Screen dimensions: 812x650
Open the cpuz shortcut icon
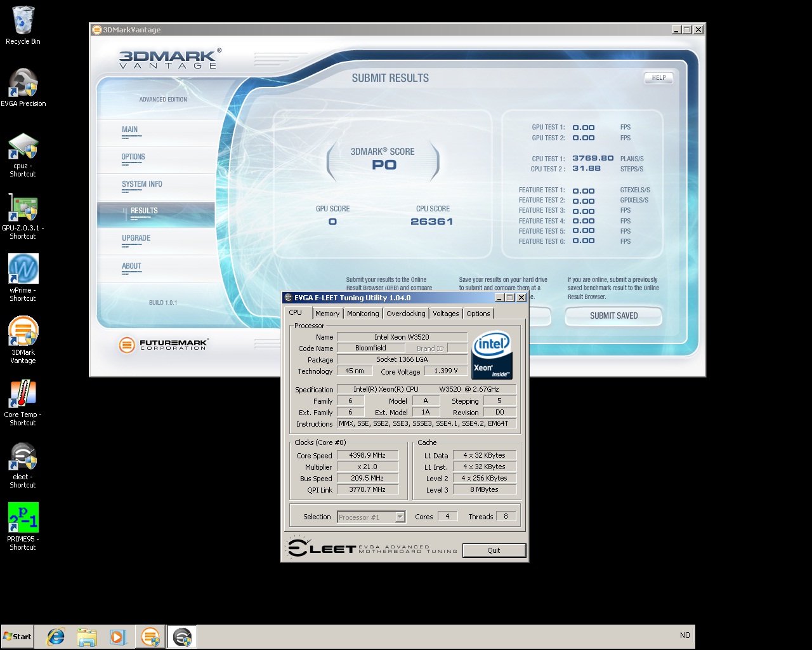[23, 154]
